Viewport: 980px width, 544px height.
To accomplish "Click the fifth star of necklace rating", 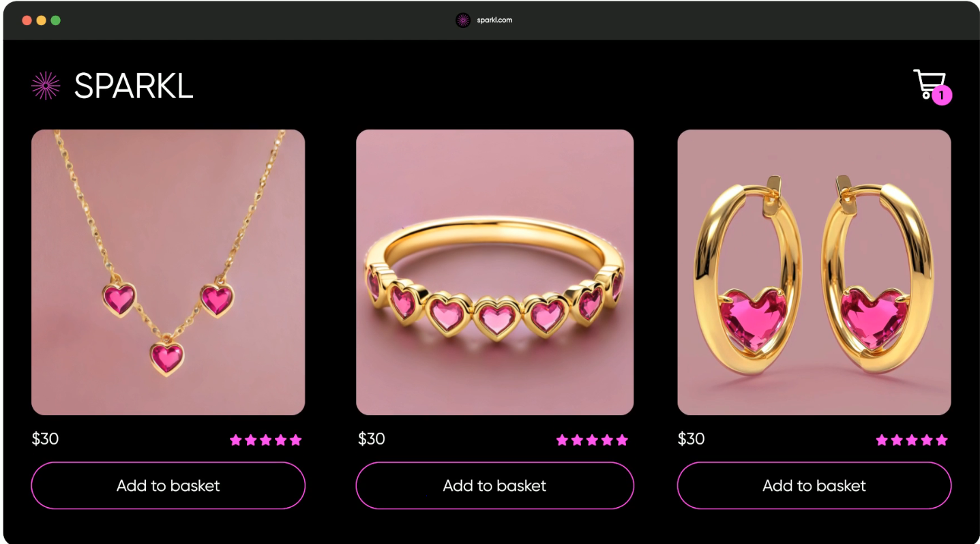I will 295,440.
